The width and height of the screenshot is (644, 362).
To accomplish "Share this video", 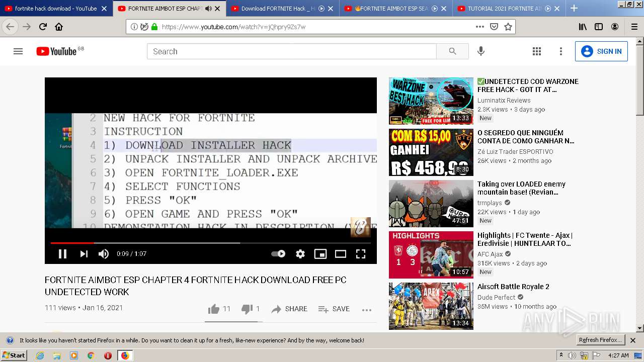I will tap(289, 309).
